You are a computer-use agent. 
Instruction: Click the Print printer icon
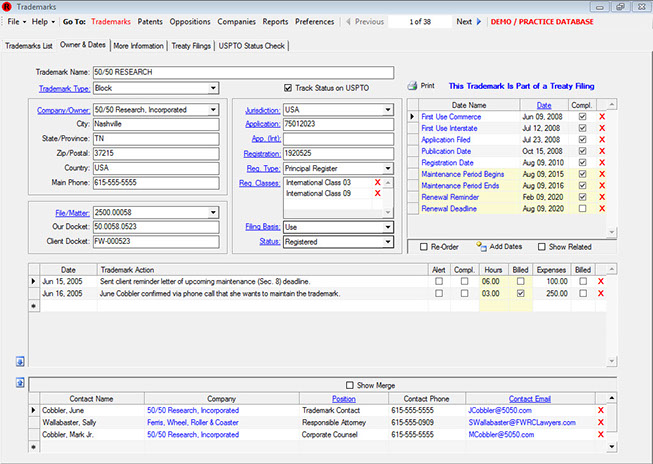(412, 86)
